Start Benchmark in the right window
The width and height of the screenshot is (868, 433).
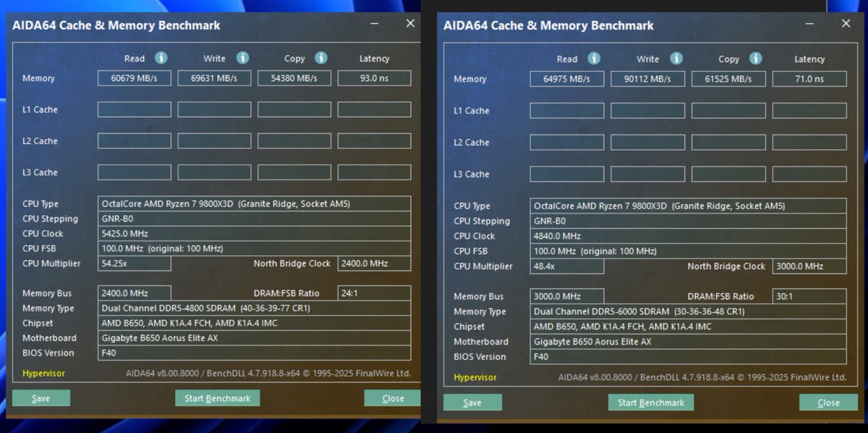point(651,403)
